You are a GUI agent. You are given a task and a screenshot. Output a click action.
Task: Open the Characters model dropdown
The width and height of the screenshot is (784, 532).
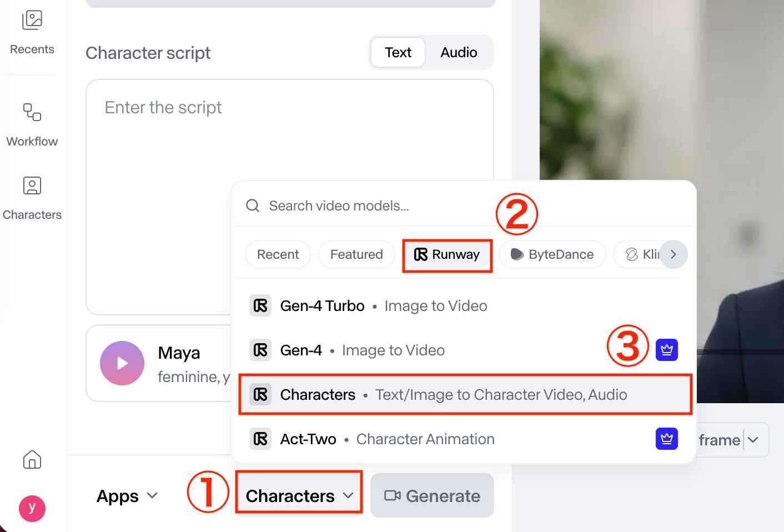[299, 495]
